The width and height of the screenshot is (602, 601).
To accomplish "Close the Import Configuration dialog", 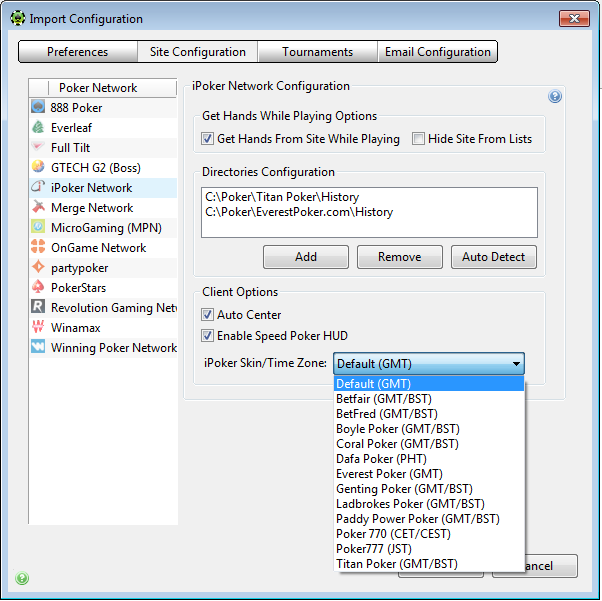I will (574, 18).
